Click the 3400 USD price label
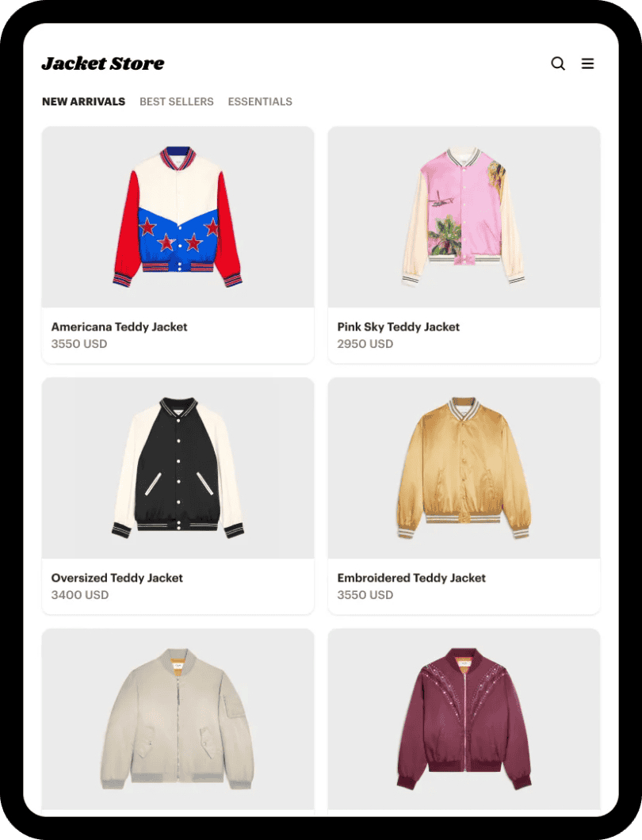The image size is (642, 840). click(80, 595)
